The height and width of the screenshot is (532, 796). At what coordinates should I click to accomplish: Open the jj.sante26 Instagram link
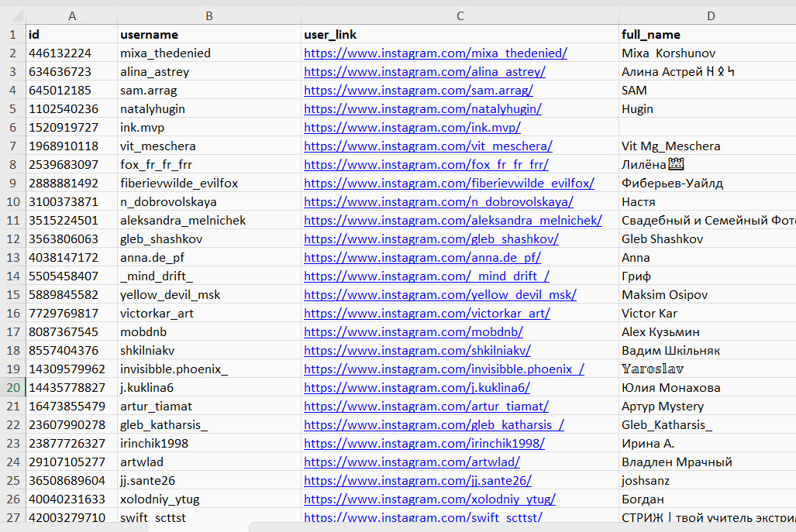click(418, 481)
